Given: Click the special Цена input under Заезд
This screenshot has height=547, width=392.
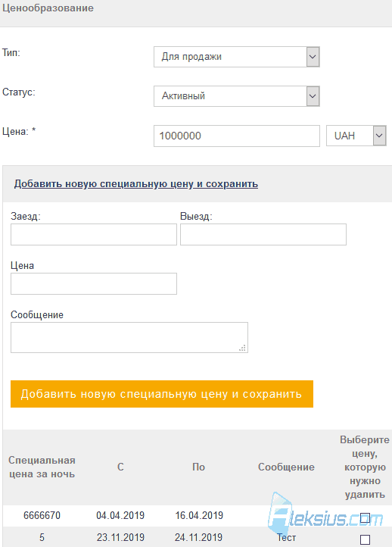Looking at the screenshot, I should [x=94, y=283].
